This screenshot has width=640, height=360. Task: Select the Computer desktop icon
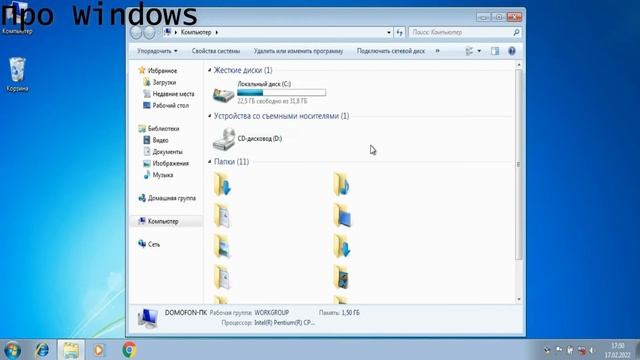point(17,18)
